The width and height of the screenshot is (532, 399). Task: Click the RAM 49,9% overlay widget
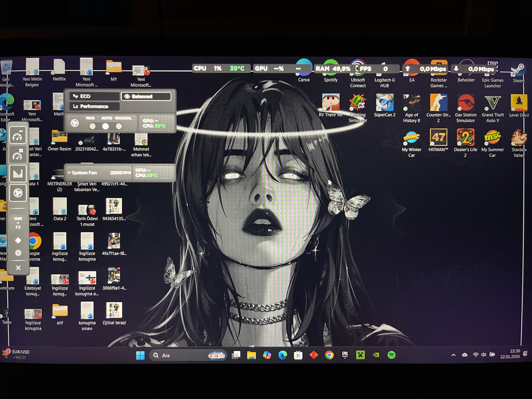pyautogui.click(x=333, y=69)
